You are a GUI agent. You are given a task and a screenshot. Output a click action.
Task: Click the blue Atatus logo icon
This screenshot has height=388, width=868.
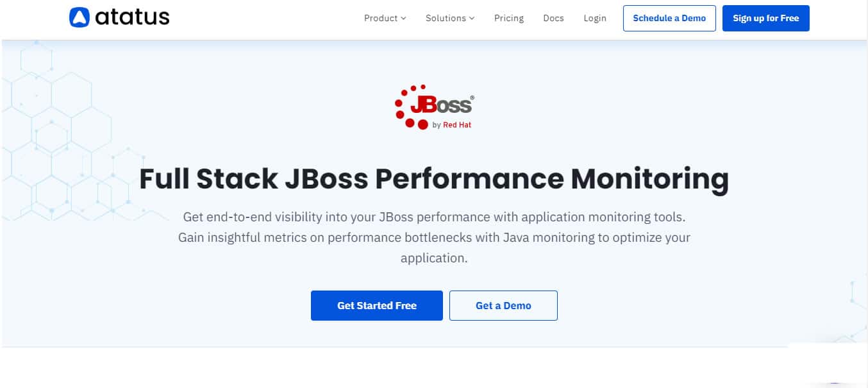point(79,17)
